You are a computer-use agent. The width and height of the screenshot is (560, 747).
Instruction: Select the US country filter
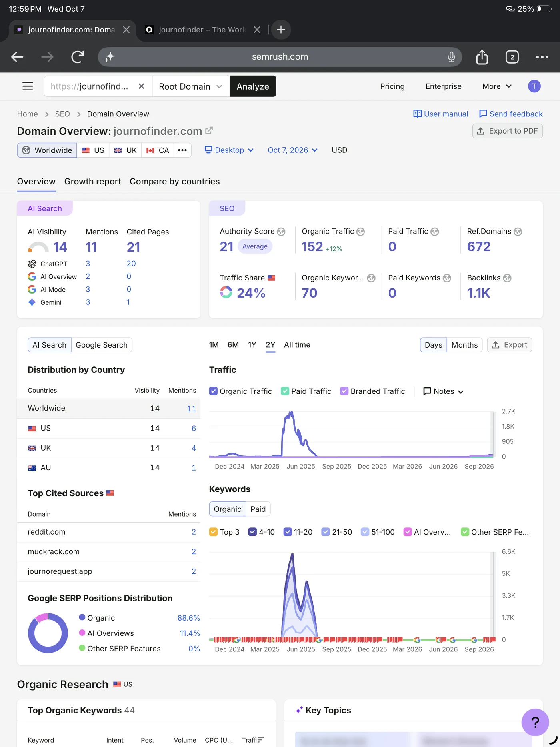tap(93, 150)
